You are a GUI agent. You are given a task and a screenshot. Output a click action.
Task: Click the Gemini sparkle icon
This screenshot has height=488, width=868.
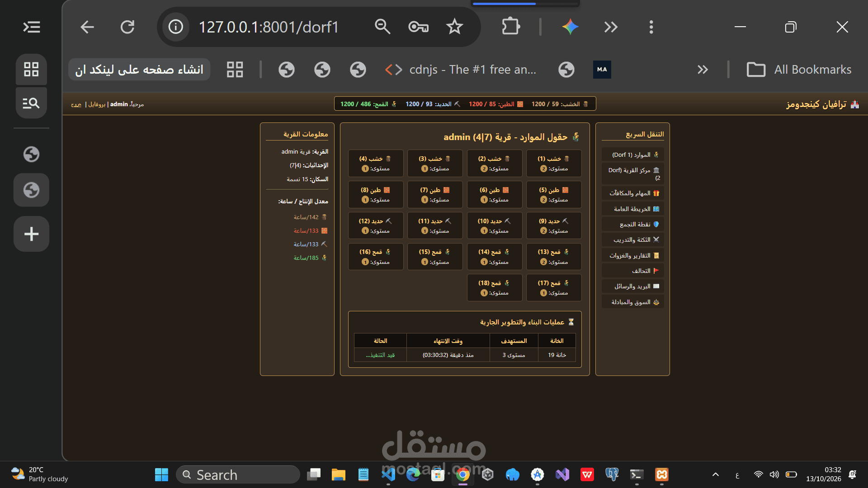(x=570, y=27)
